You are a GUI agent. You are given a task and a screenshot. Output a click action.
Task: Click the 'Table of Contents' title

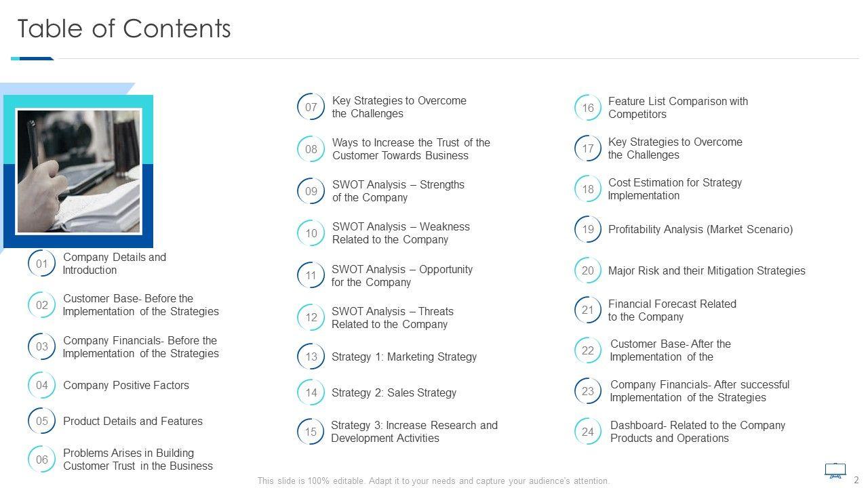coord(124,29)
